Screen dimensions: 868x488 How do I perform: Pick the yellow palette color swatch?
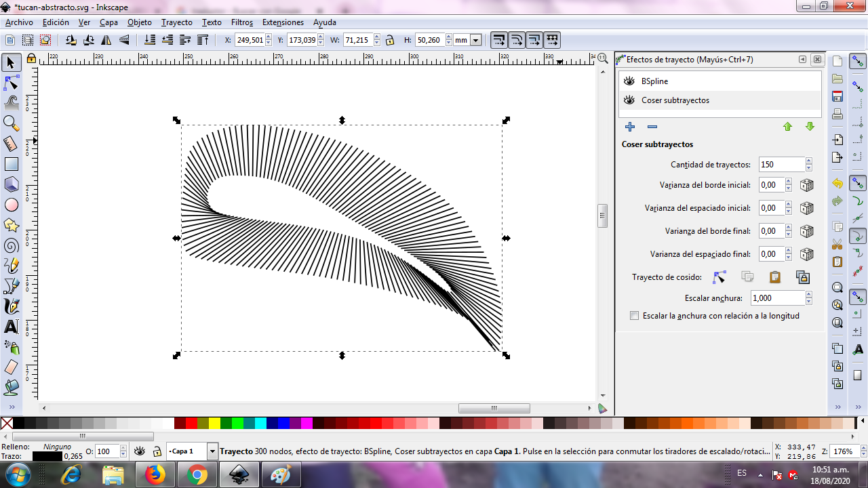[x=214, y=424]
